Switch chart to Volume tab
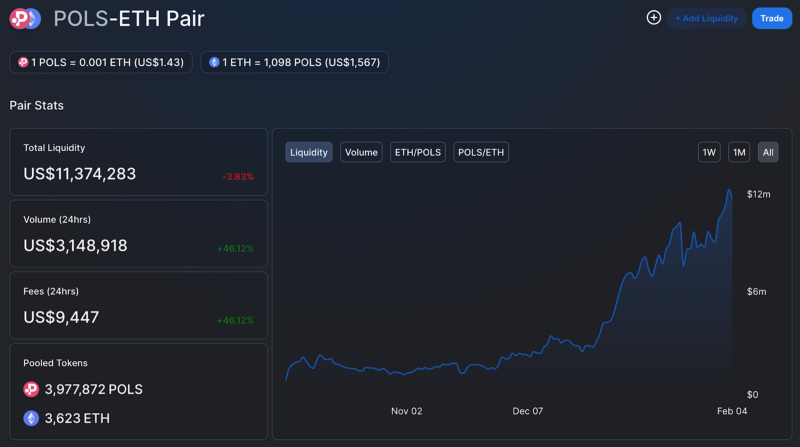Screen dimensions: 800x447 (x=361, y=152)
